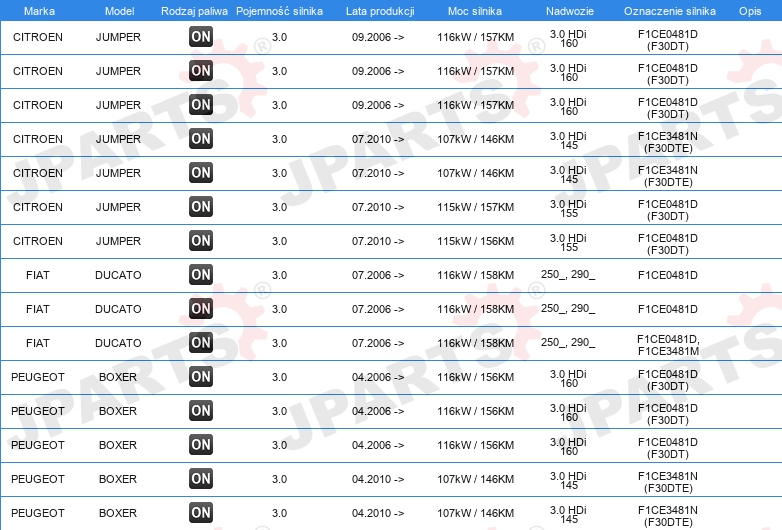The width and height of the screenshot is (782, 530).
Task: Click the Moc silnika column header
Action: pos(475,11)
